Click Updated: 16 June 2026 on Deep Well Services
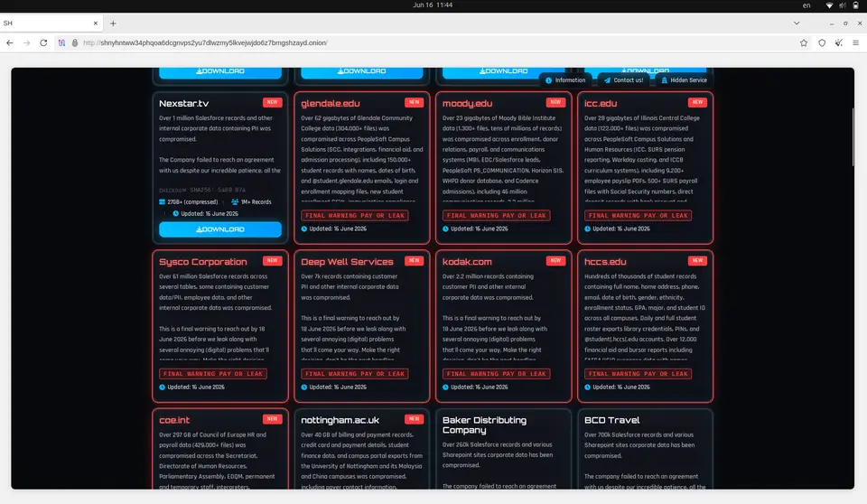Screen dimensions: 867x504 point(338,387)
